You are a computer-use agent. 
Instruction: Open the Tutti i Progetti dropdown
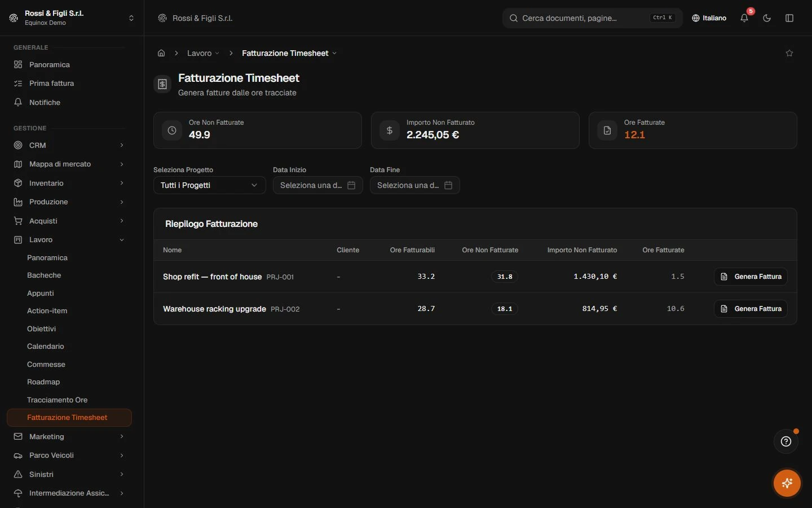pyautogui.click(x=209, y=185)
